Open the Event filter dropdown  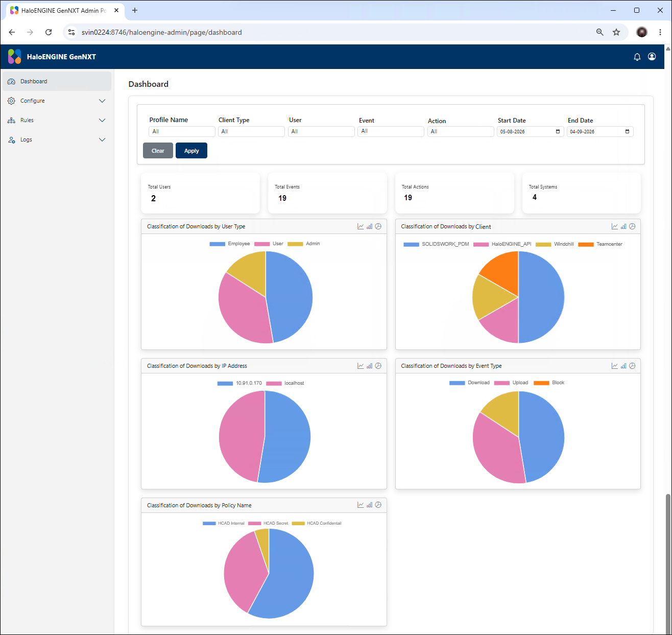(x=391, y=131)
